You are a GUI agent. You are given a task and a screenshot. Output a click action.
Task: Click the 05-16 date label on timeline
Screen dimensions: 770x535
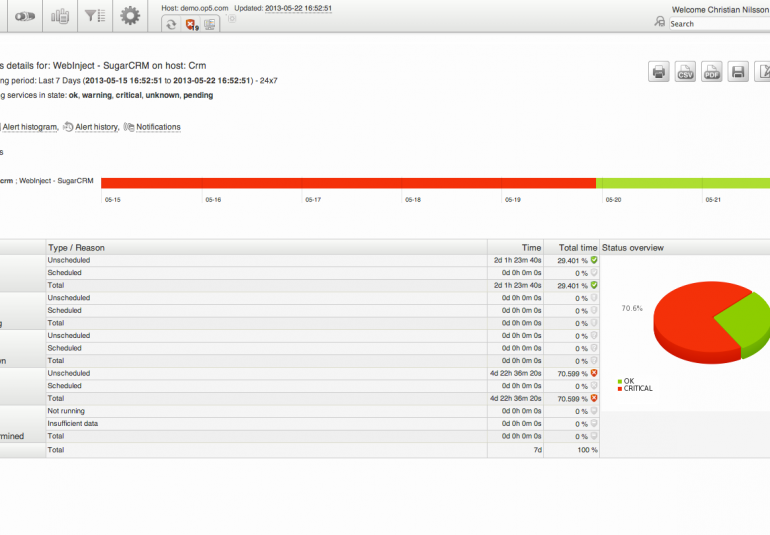[x=213, y=200]
